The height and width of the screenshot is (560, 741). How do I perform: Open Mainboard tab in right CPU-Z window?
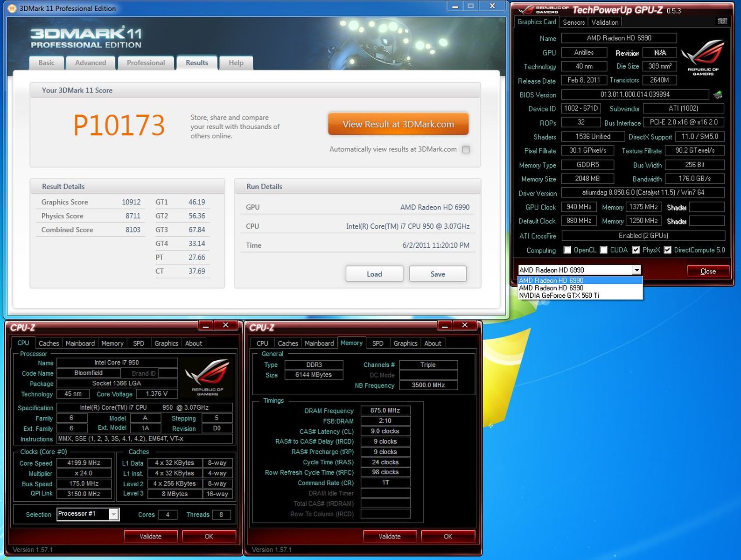point(319,343)
